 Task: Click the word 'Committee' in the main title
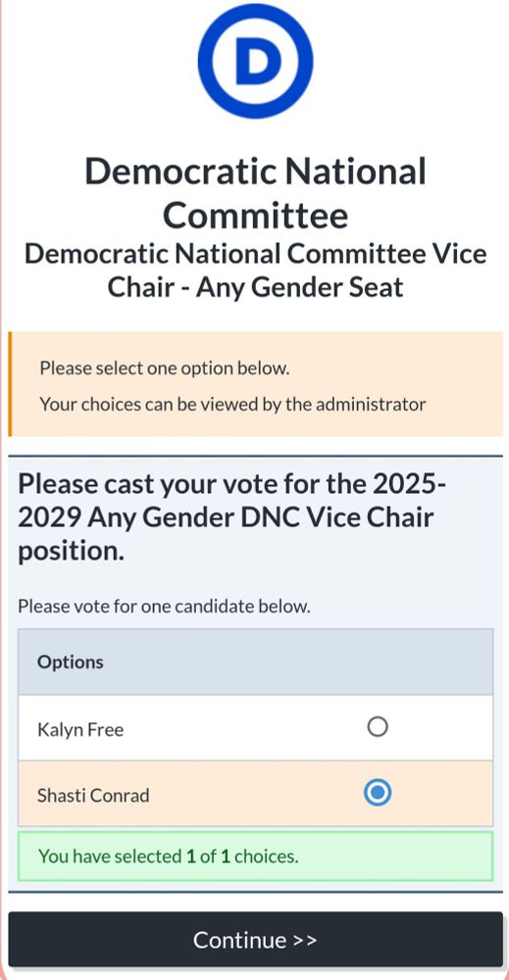pyautogui.click(x=255, y=215)
